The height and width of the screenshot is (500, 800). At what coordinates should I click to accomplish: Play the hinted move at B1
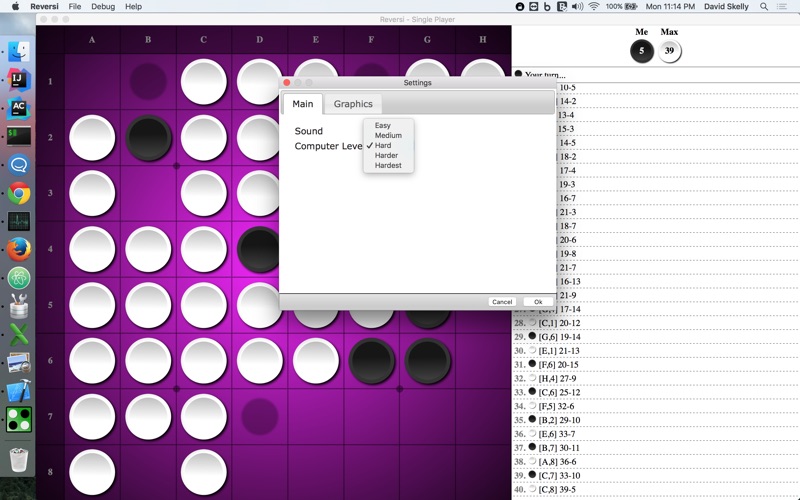click(148, 81)
